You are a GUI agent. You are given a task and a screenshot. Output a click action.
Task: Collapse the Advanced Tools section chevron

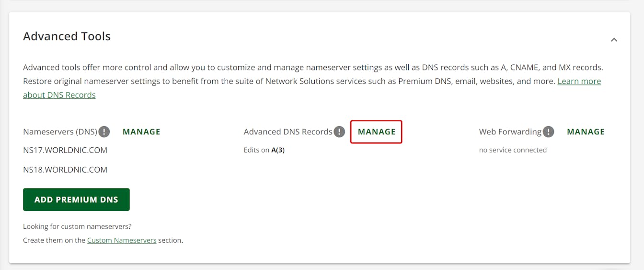(614, 40)
